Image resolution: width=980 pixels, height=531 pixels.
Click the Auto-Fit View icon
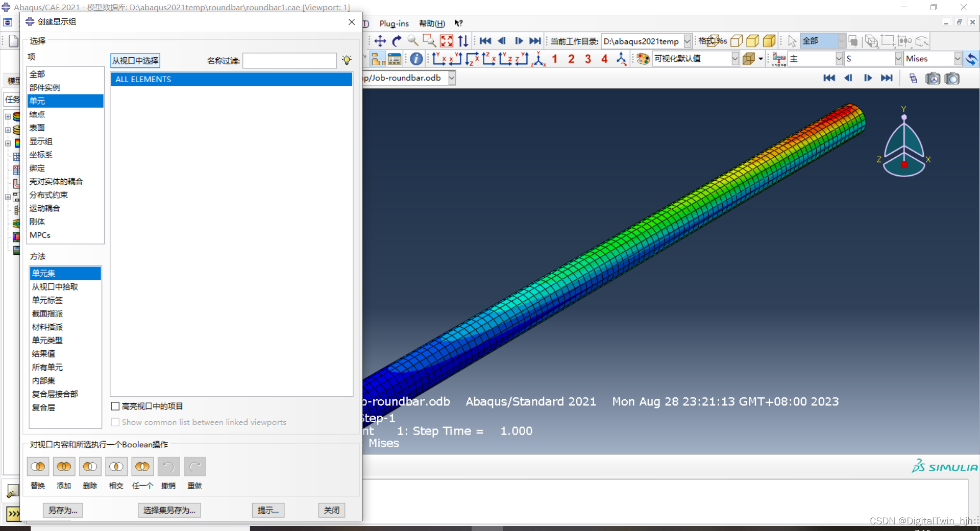(446, 41)
